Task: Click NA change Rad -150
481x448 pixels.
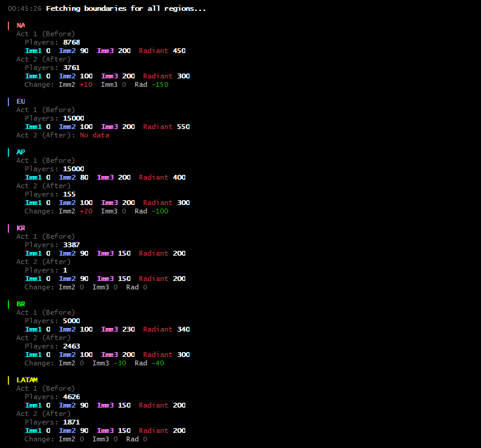Action: click(160, 84)
